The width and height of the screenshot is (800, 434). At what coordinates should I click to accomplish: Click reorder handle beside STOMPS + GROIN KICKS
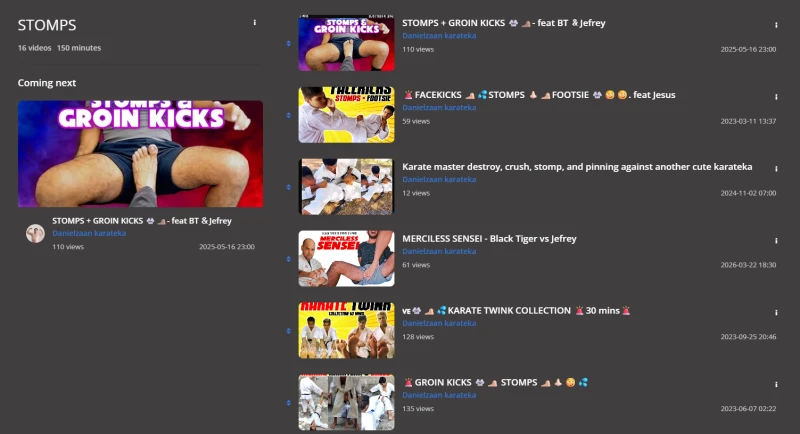pos(289,43)
